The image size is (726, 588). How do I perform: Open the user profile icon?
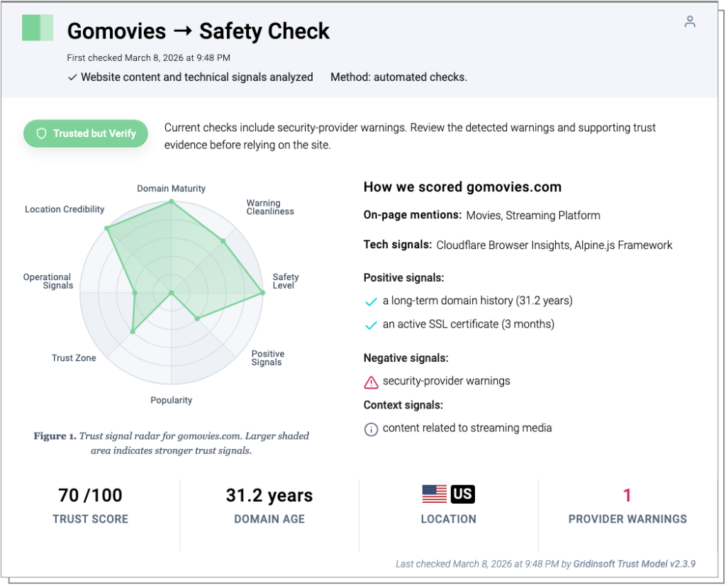tap(689, 22)
